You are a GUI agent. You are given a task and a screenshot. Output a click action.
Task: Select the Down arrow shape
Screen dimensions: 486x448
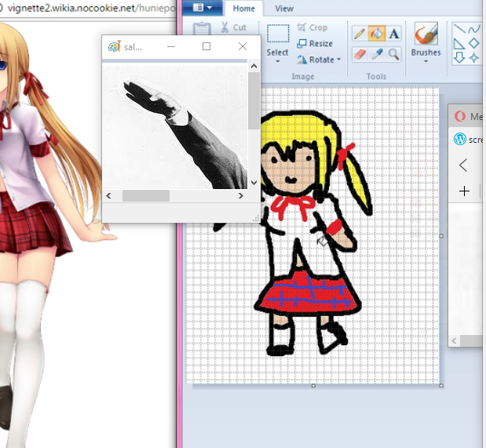pyautogui.click(x=459, y=57)
